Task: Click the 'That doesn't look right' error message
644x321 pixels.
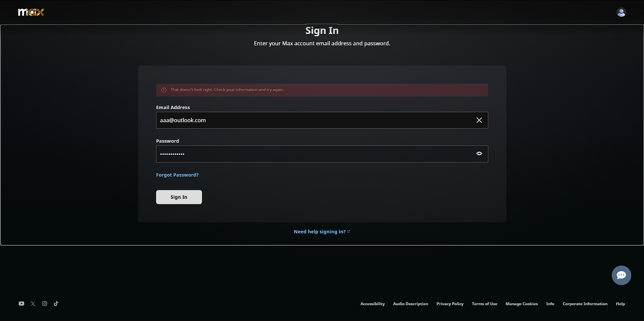Action: (x=227, y=90)
